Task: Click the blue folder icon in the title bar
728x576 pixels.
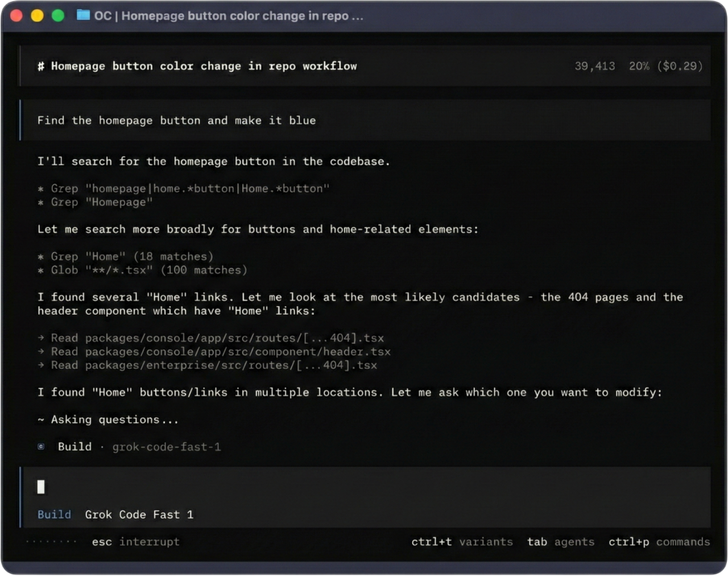Action: (83, 15)
